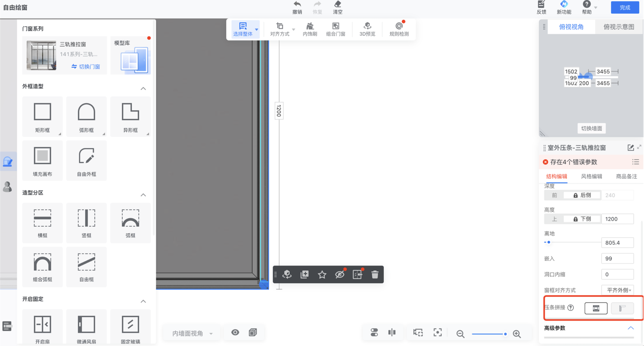Choose the 弧形框 frame shape
This screenshot has width=644, height=346.
click(x=87, y=116)
